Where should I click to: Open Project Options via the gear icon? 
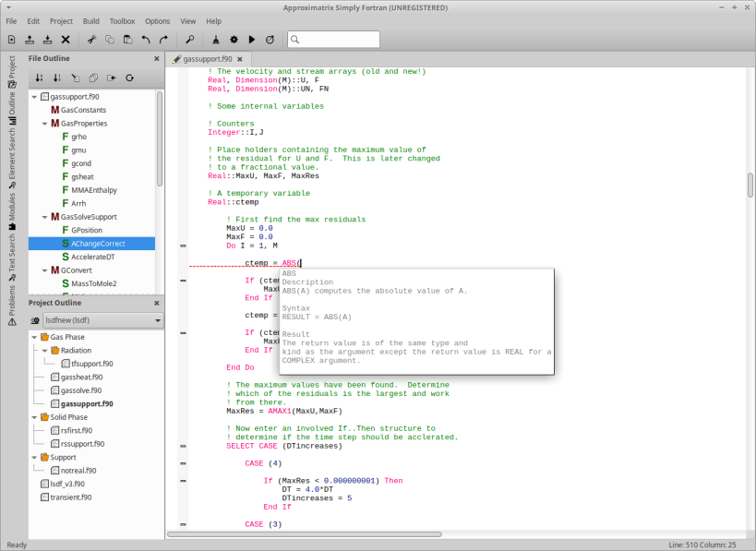tap(234, 40)
